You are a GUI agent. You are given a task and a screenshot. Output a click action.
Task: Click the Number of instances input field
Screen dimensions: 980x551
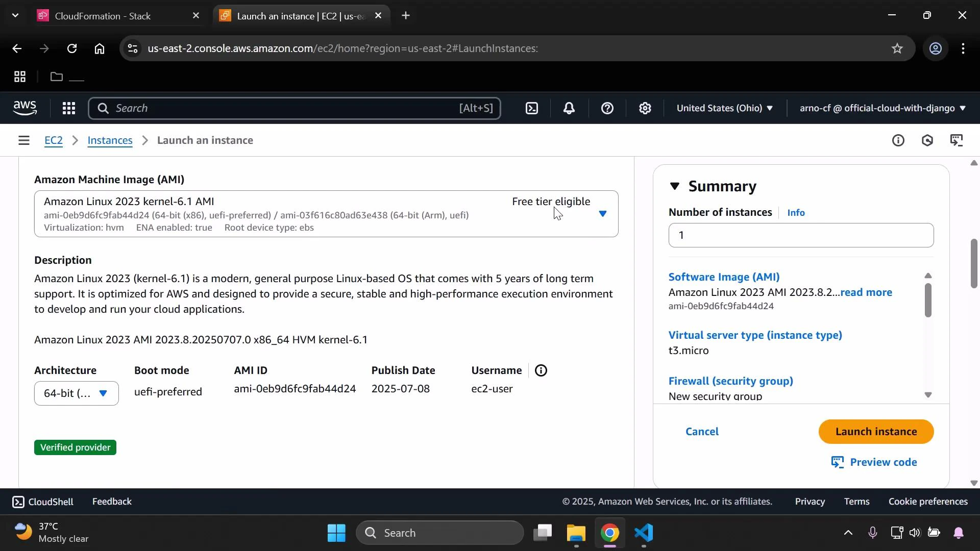tap(800, 235)
